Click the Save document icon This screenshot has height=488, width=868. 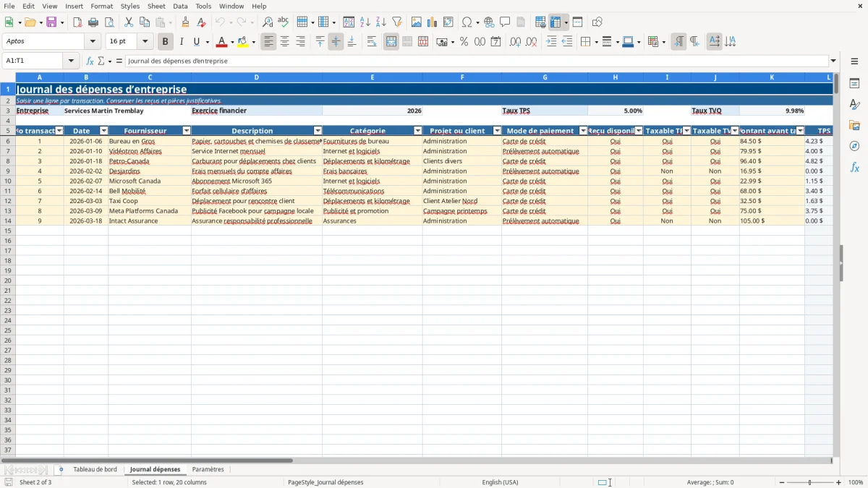(51, 22)
